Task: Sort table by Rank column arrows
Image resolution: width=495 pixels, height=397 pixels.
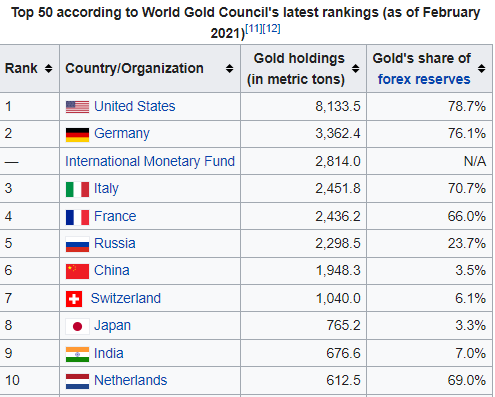Action: (x=49, y=68)
